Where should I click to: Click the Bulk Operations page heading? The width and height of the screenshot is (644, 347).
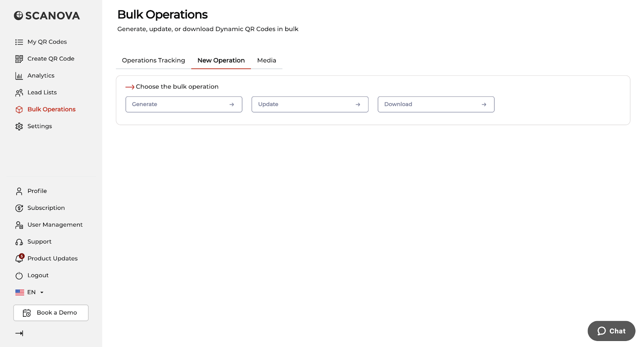click(163, 15)
